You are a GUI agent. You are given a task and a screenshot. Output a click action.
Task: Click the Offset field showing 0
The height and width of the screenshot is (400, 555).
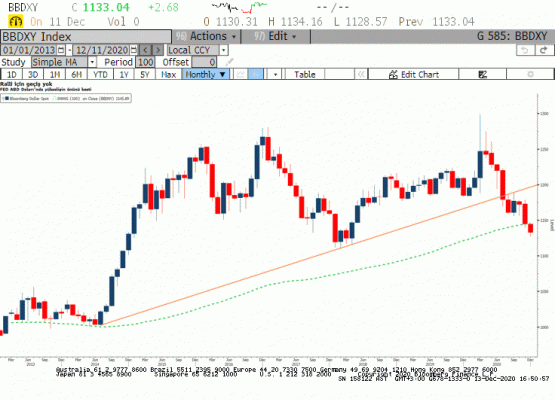204,62
